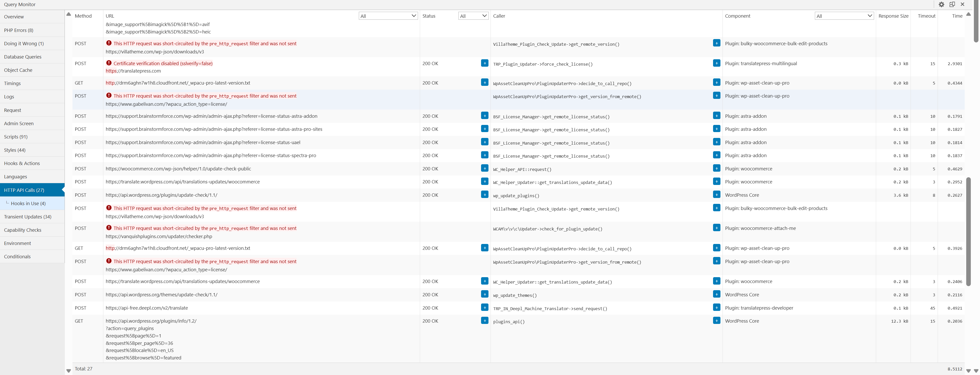Open the URL filter dropdown
Viewport: 980px width, 375px height.
pyautogui.click(x=388, y=16)
